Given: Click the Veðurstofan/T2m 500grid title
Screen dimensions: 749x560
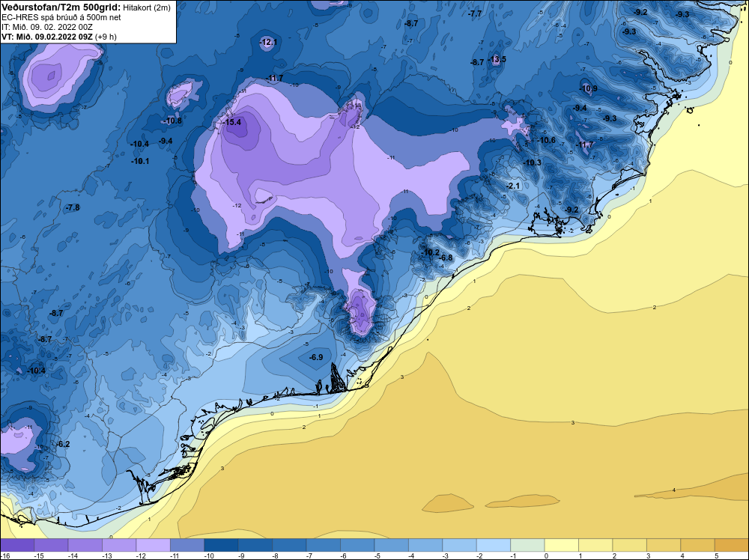Looking at the screenshot, I should pyautogui.click(x=61, y=7).
